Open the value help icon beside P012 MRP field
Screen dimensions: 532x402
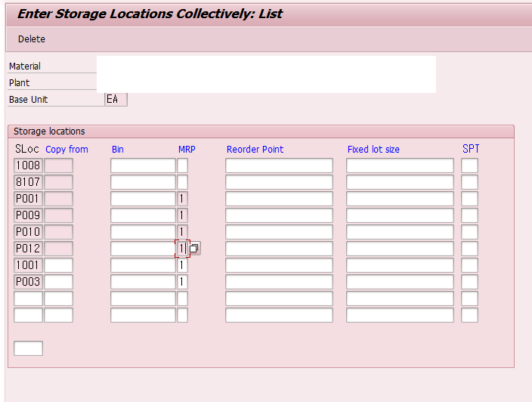[x=194, y=249]
